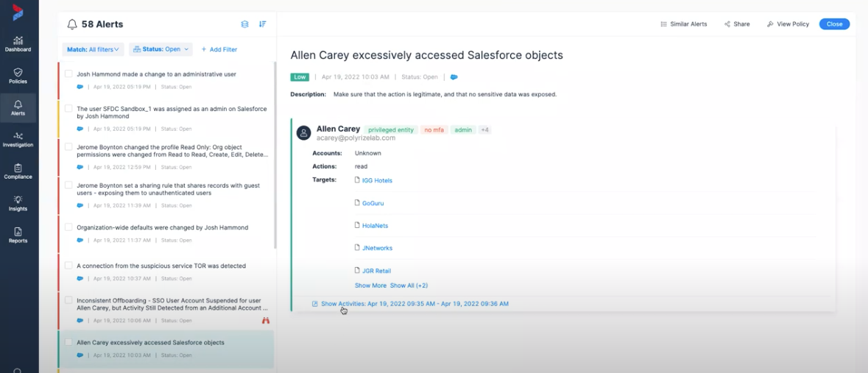Check the Josh Hammond administrative user alert

click(68, 74)
